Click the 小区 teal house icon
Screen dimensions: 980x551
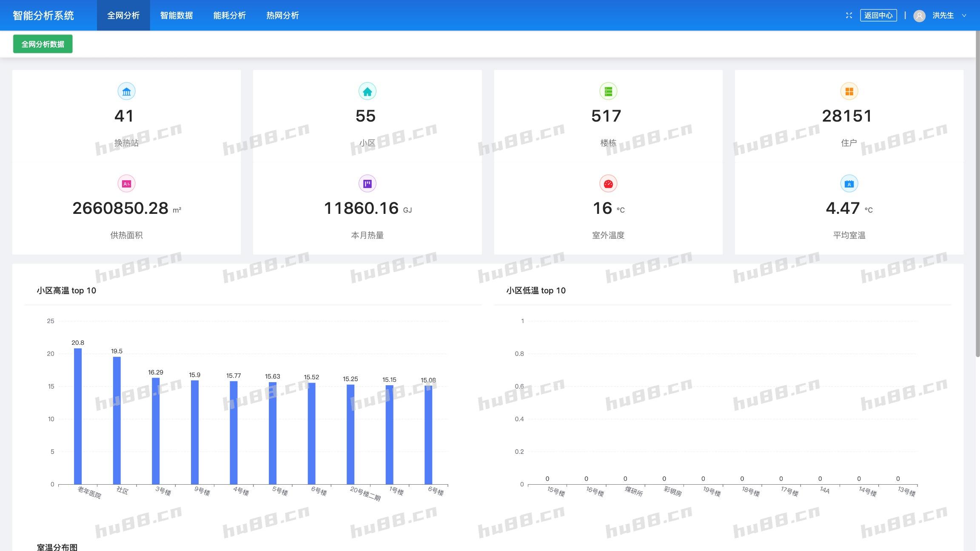367,91
